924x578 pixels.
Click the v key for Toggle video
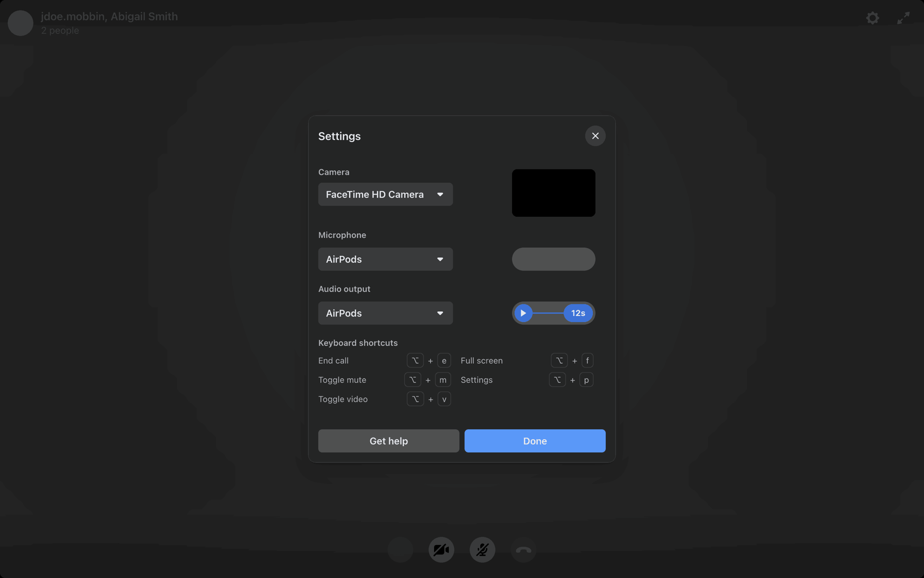[x=444, y=399]
